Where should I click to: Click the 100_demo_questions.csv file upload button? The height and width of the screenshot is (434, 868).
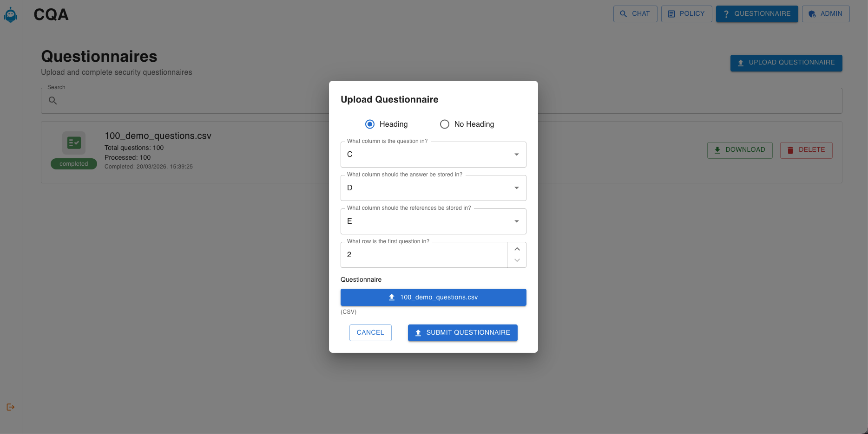(433, 297)
